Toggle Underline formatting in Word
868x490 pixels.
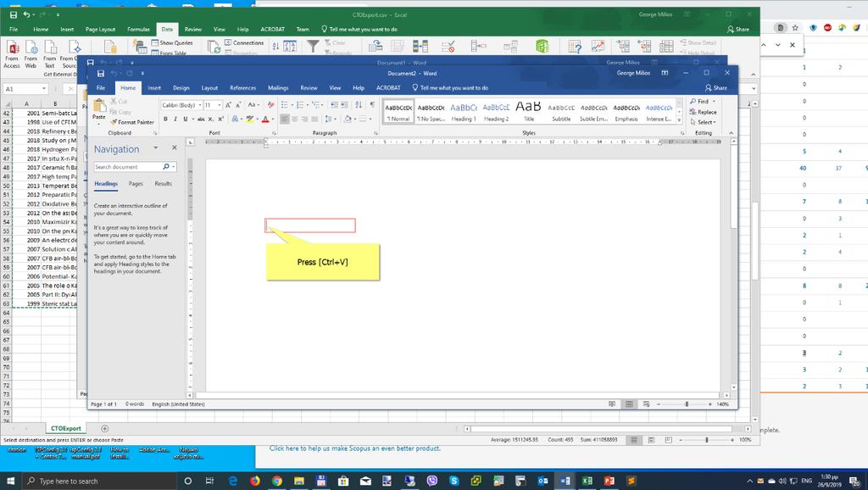click(x=186, y=119)
